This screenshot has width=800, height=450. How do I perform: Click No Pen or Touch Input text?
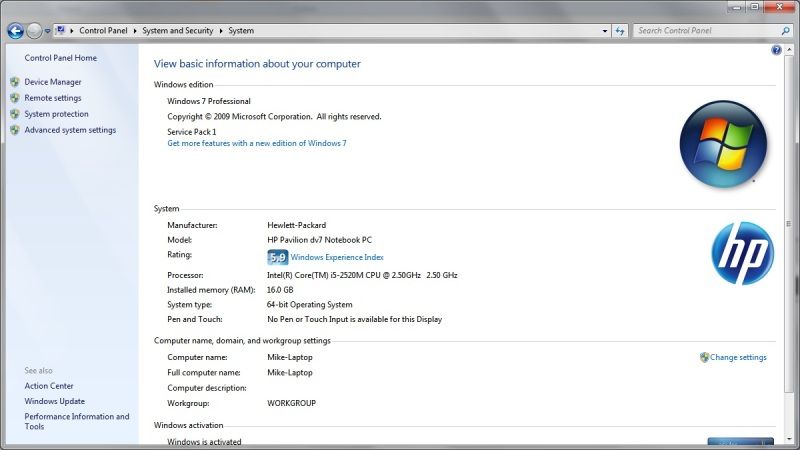pyautogui.click(x=355, y=319)
